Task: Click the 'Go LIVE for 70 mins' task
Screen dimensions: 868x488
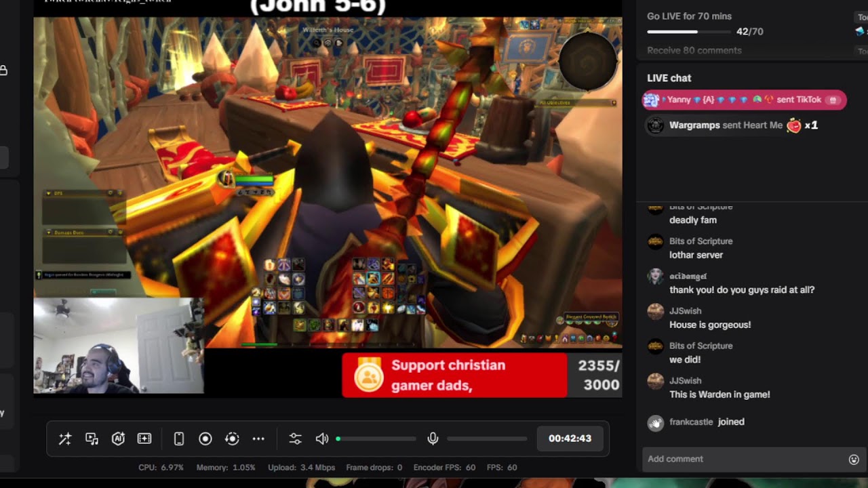Action: 689,16
